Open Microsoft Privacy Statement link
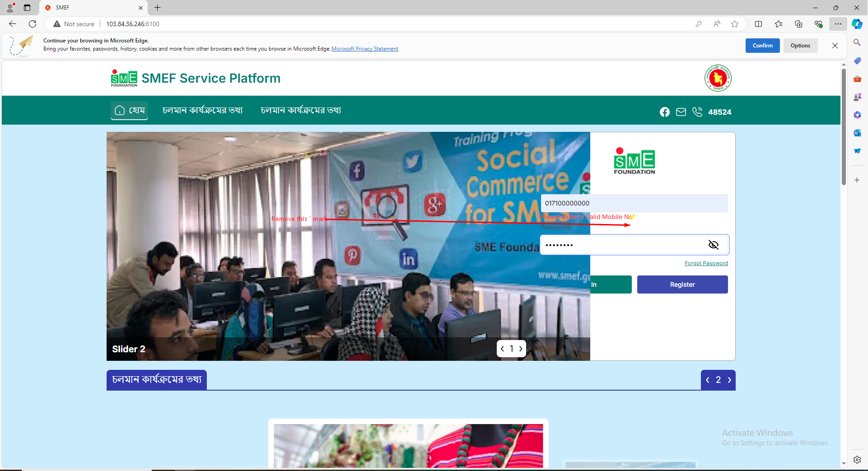Screen dimensions: 868x471 (x=365, y=49)
